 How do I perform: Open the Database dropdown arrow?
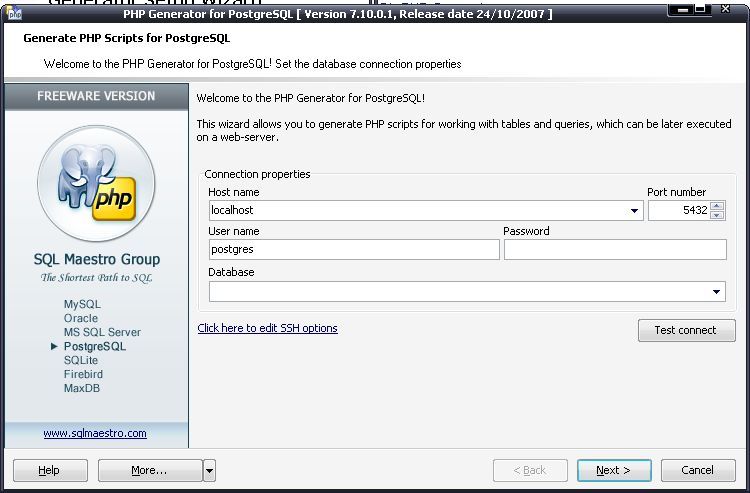coord(716,292)
